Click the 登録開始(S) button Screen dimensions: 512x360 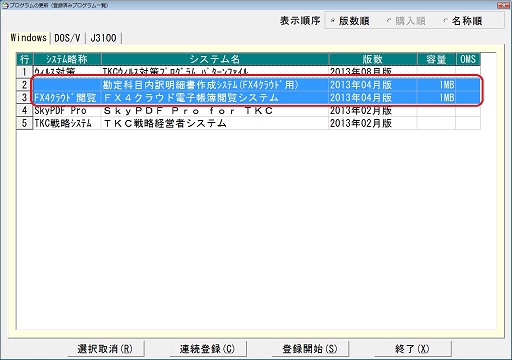pyautogui.click(x=310, y=349)
